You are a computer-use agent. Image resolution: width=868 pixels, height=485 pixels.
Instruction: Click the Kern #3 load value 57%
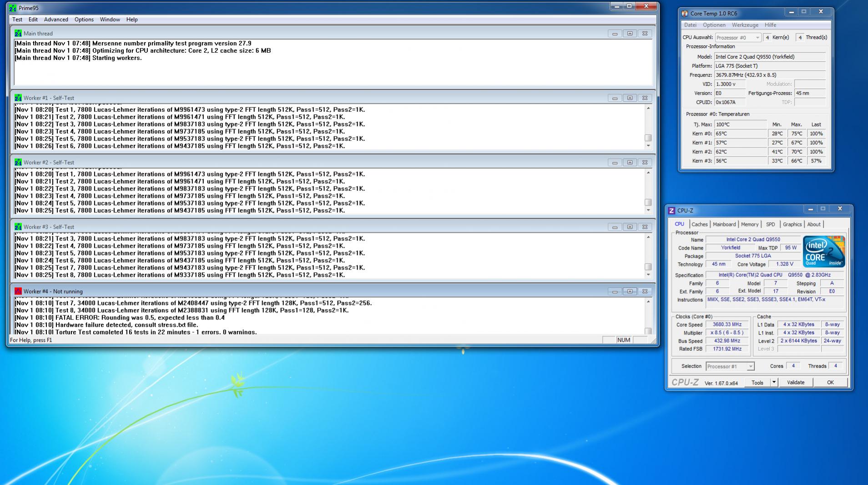(816, 161)
